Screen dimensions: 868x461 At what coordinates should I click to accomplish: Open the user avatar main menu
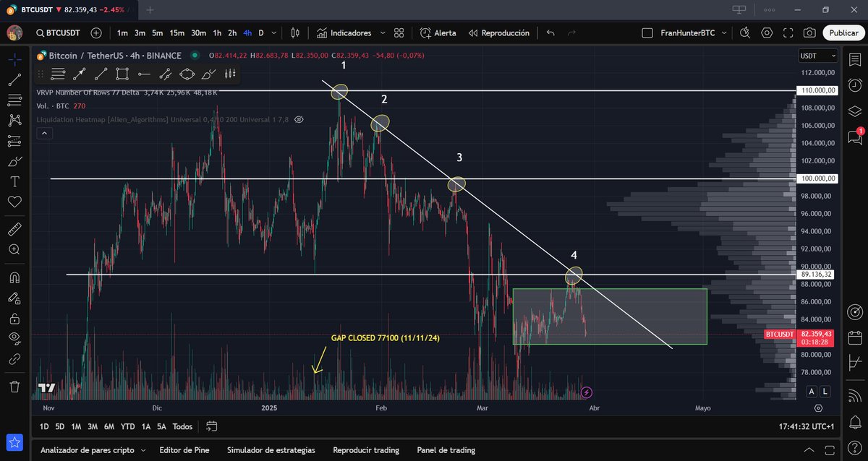coord(14,33)
